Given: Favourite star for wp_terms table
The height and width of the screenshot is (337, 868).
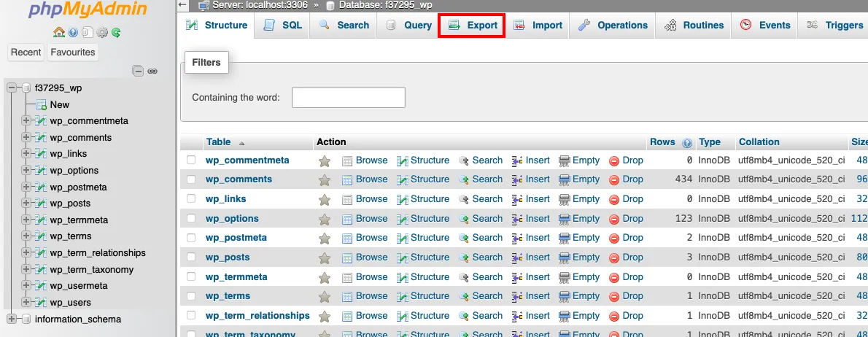Looking at the screenshot, I should (x=325, y=297).
